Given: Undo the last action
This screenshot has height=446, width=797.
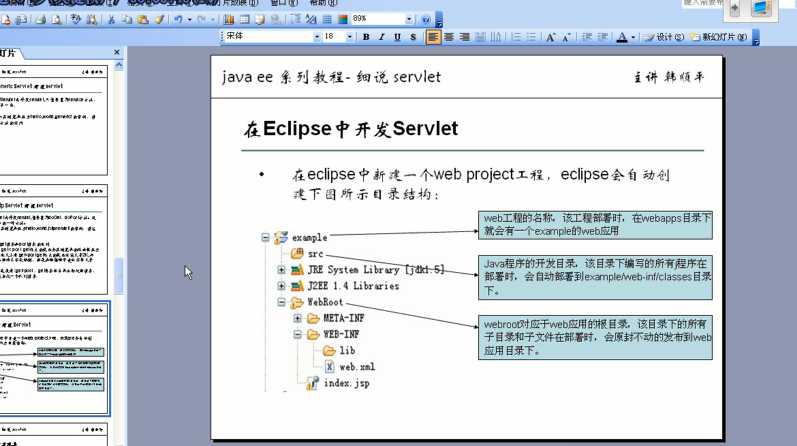Looking at the screenshot, I should click(x=178, y=19).
